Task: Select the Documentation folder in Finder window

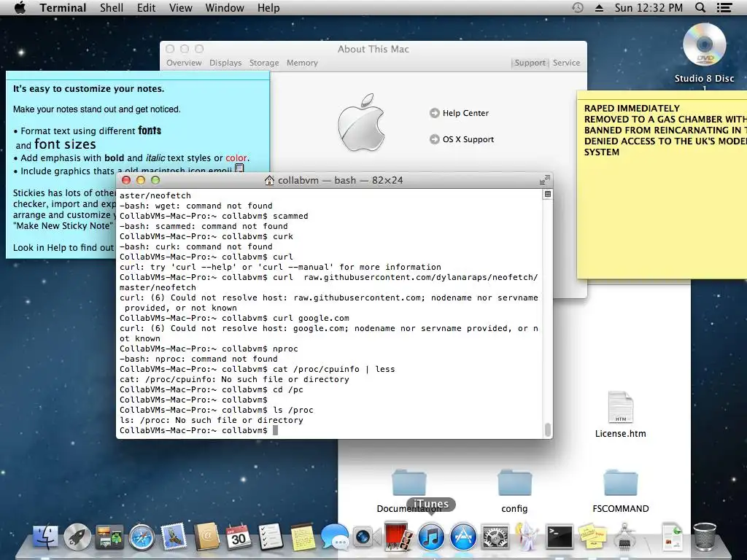Action: point(409,483)
